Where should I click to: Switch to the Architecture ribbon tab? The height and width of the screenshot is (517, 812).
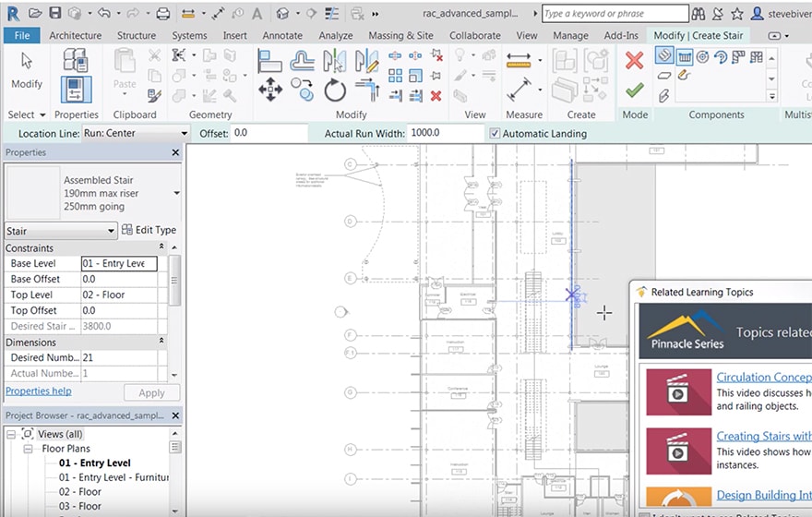click(x=75, y=35)
